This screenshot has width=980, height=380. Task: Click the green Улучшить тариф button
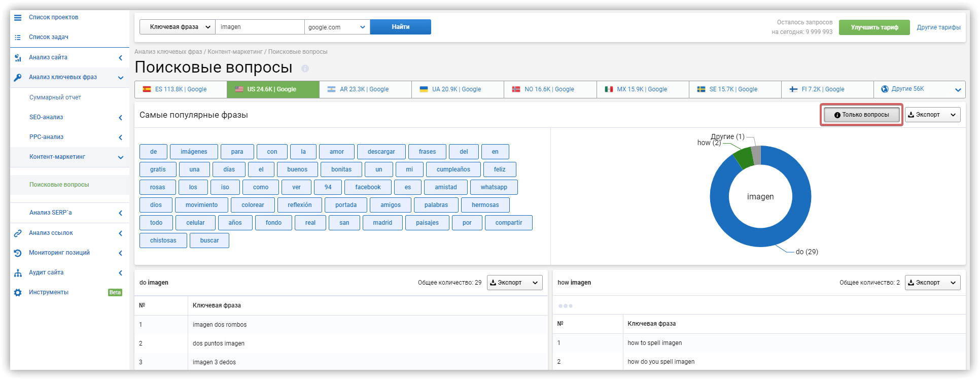coord(874,27)
